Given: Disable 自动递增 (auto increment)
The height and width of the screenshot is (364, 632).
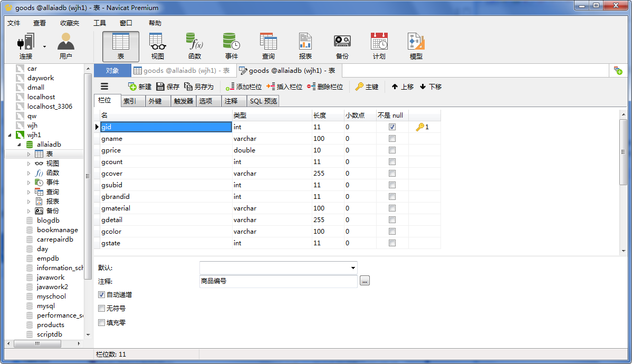Looking at the screenshot, I should [x=101, y=294].
